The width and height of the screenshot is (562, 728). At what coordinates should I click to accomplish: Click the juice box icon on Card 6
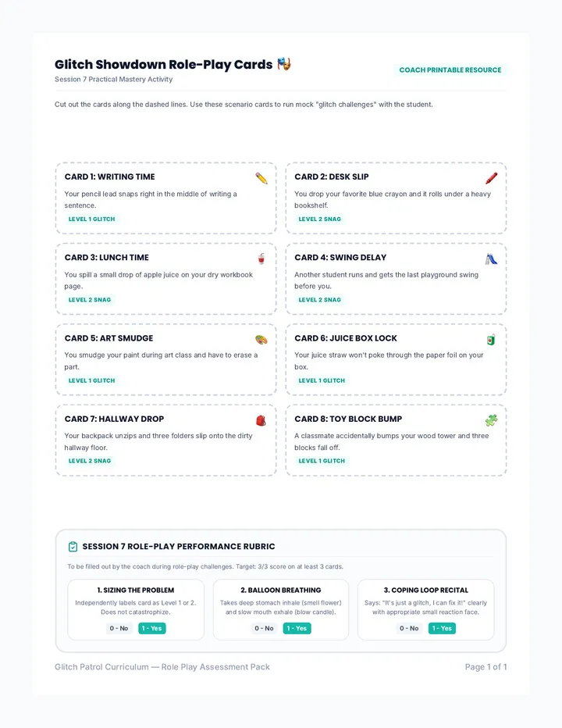491,340
